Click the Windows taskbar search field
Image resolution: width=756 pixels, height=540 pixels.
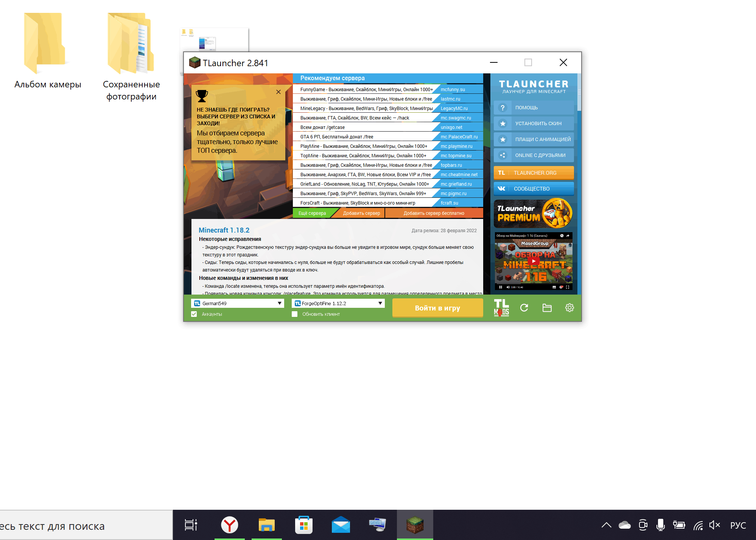tap(86, 526)
